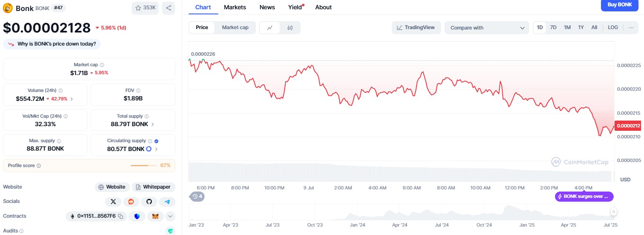
Task: Click the 'BONK surges over' event marker
Action: click(x=584, y=197)
